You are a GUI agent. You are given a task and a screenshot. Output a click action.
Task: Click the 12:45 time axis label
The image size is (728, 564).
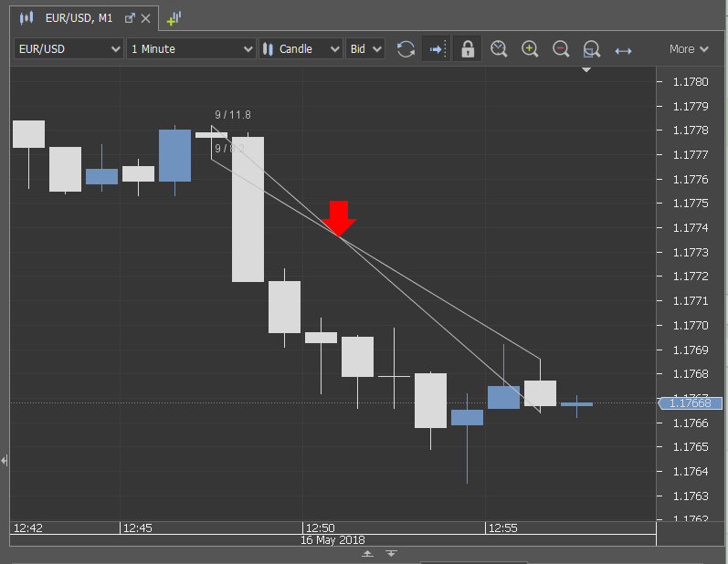pos(137,527)
